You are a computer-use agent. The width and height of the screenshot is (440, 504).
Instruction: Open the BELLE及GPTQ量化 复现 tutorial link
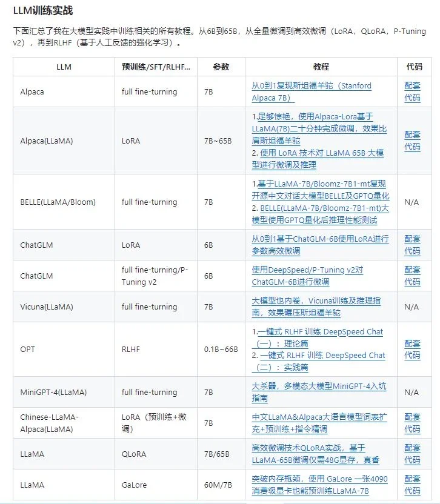321,190
